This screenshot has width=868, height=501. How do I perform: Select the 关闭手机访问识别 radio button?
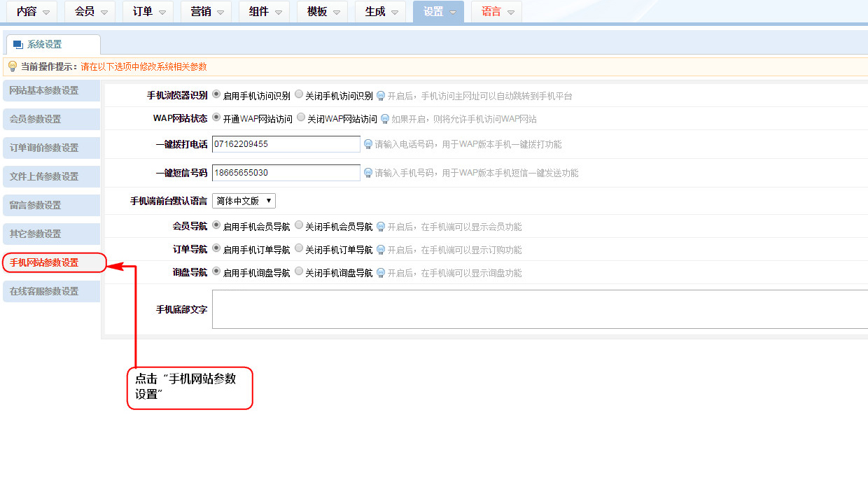tap(299, 94)
